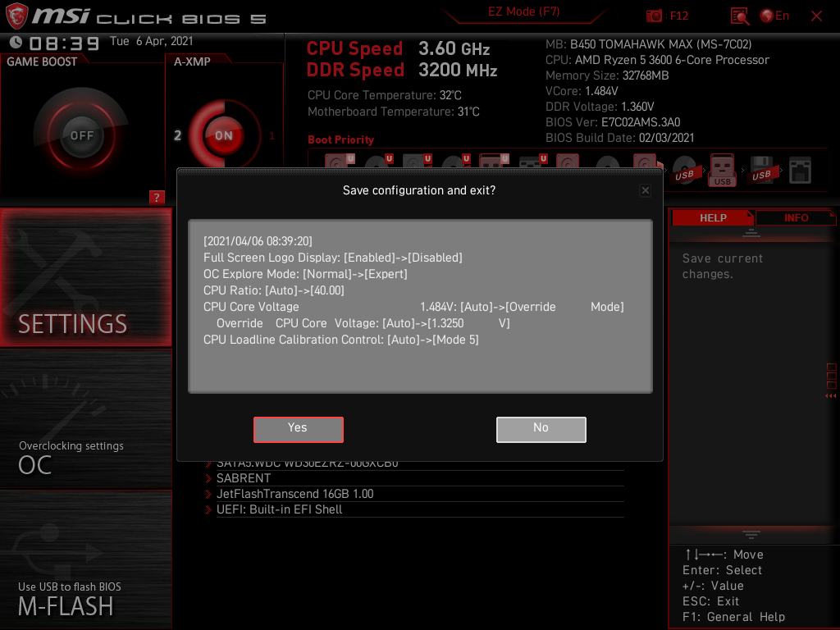Open the M-FLASH section
Image resolution: width=840 pixels, height=630 pixels.
(86, 559)
